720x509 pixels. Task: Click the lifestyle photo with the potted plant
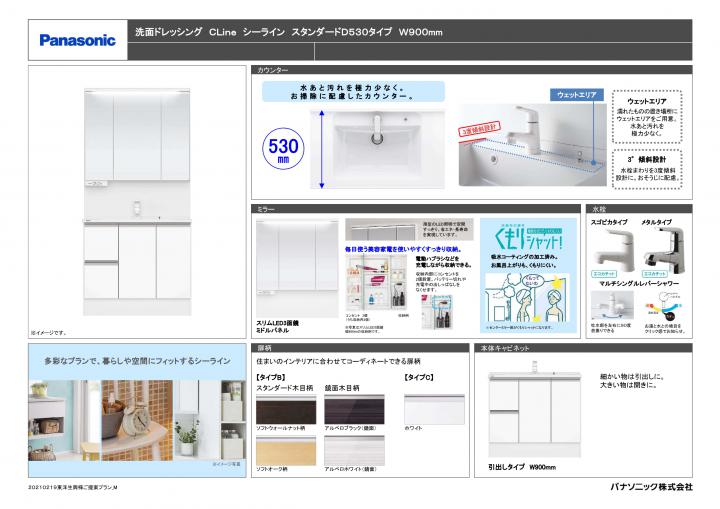197,420
